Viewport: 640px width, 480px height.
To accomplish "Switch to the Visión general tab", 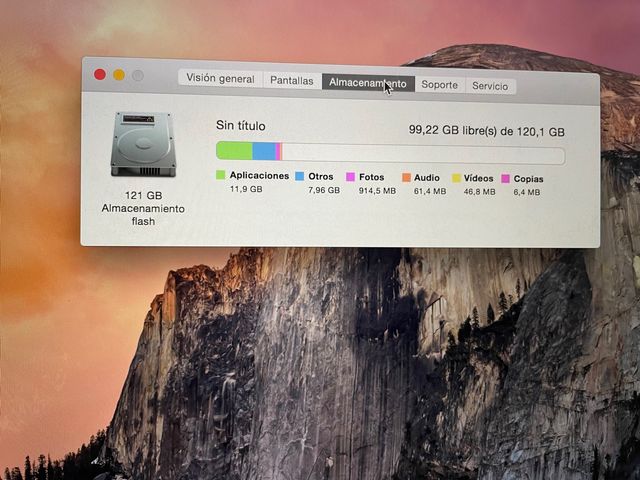I will click(220, 78).
